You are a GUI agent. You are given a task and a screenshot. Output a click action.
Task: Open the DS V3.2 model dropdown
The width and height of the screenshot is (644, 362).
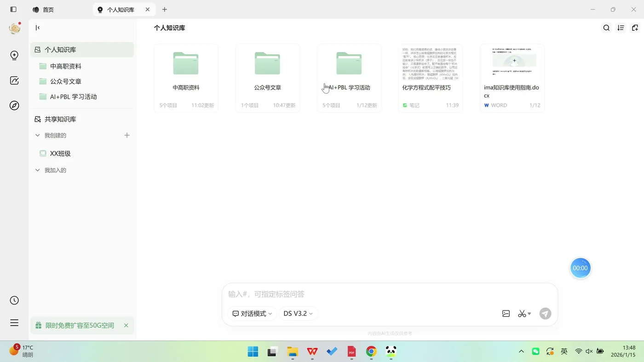point(298,314)
